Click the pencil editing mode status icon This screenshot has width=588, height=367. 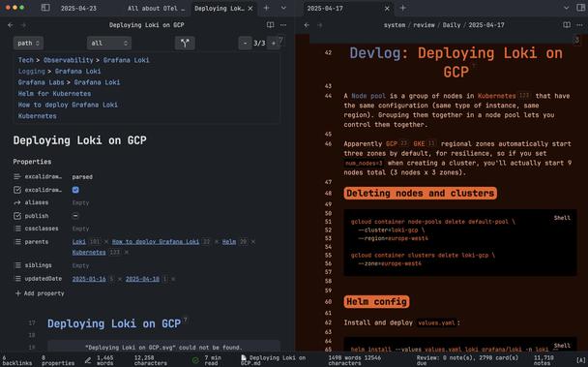(88, 360)
